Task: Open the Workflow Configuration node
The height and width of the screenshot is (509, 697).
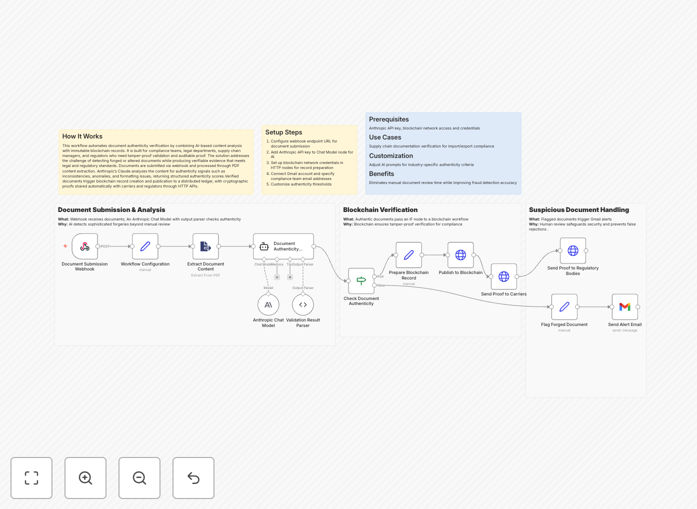Action: coord(145,246)
